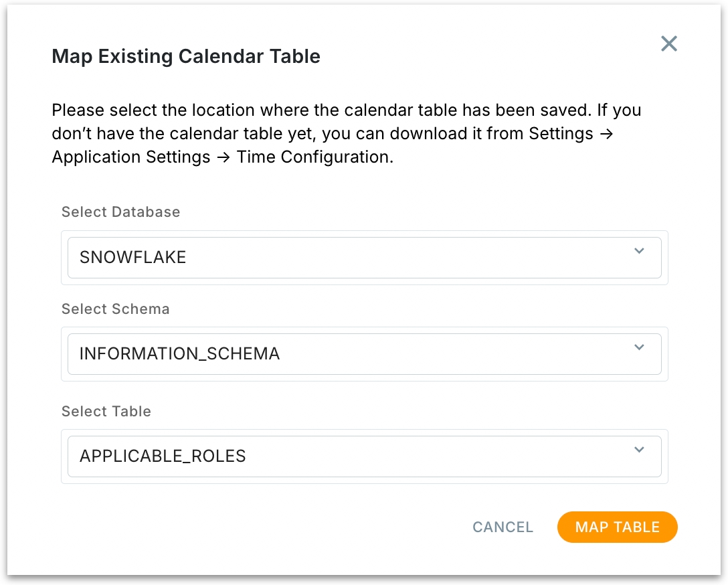Open the database dropdown showing SNOWFLAKE
Viewport: 728px width, 585px height.
coord(364,258)
